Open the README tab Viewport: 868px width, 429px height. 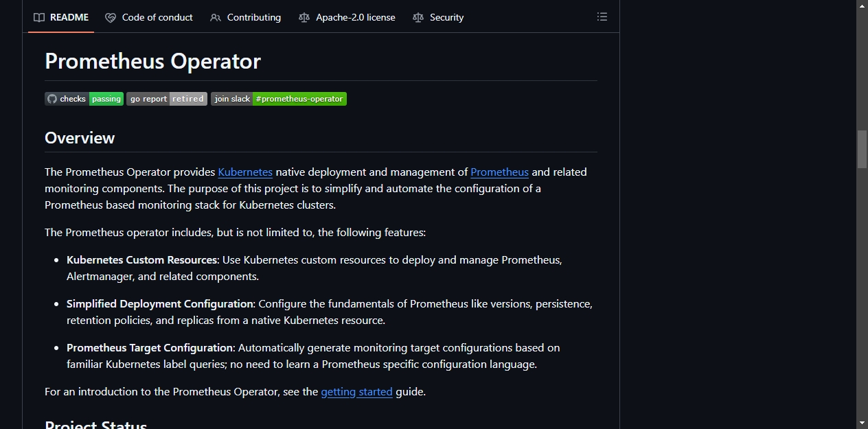(61, 17)
